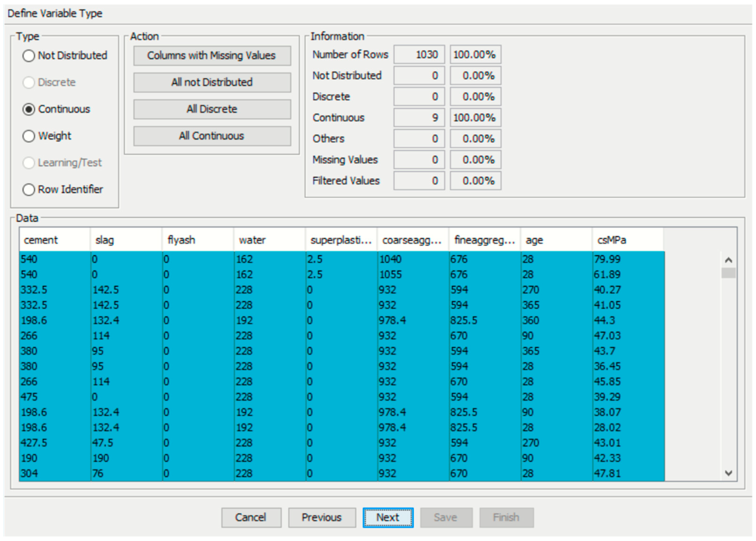Set all columns with All Discrete
The image size is (756, 541).
coord(212,109)
